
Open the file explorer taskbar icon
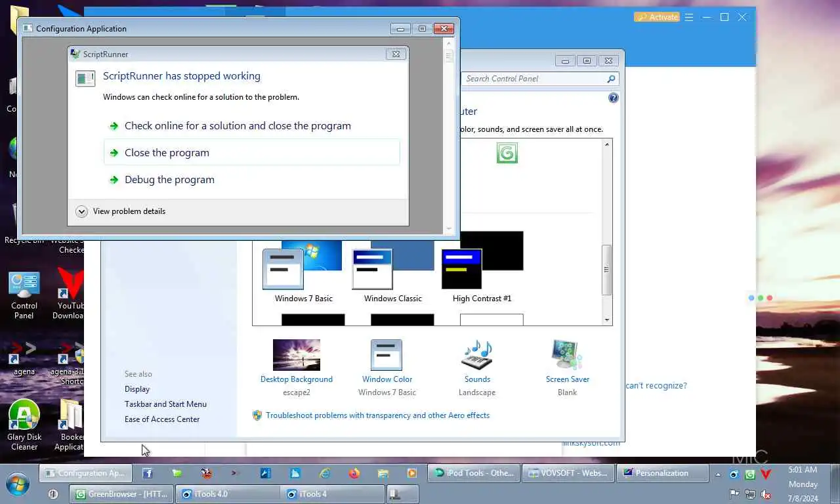tap(383, 473)
